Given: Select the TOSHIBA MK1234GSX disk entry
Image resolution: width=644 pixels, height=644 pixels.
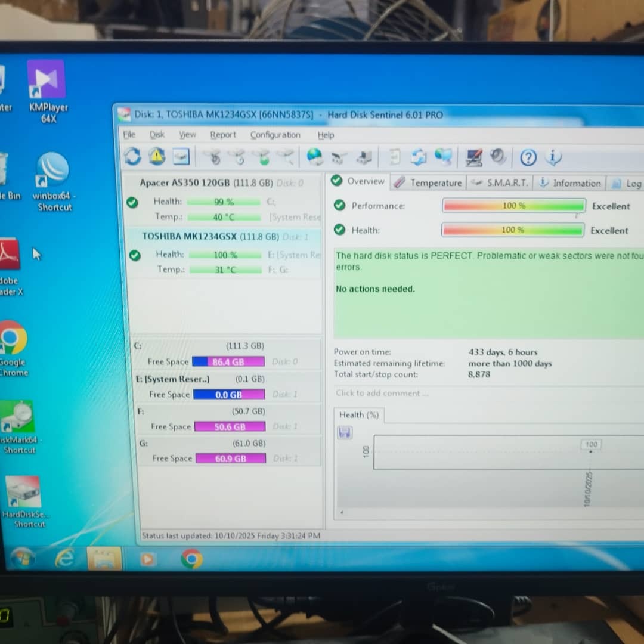Looking at the screenshot, I should [209, 237].
